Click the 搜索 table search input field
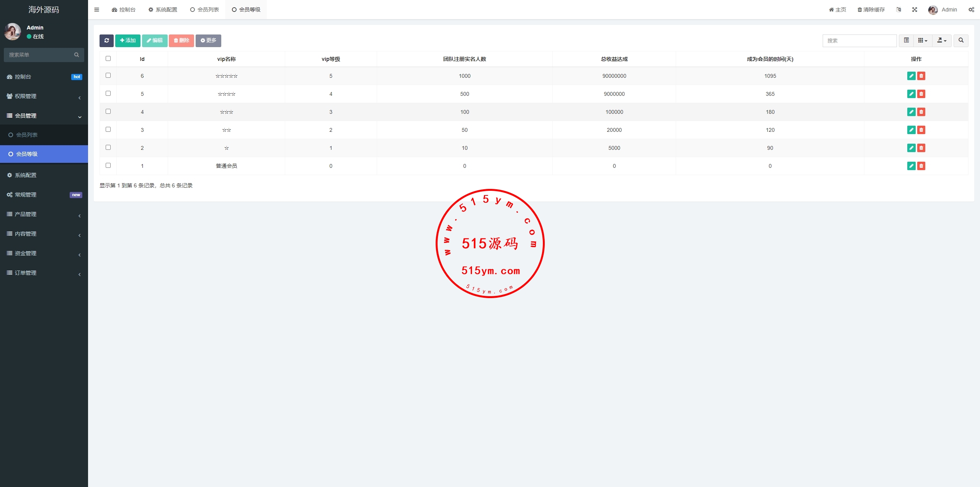 point(859,41)
